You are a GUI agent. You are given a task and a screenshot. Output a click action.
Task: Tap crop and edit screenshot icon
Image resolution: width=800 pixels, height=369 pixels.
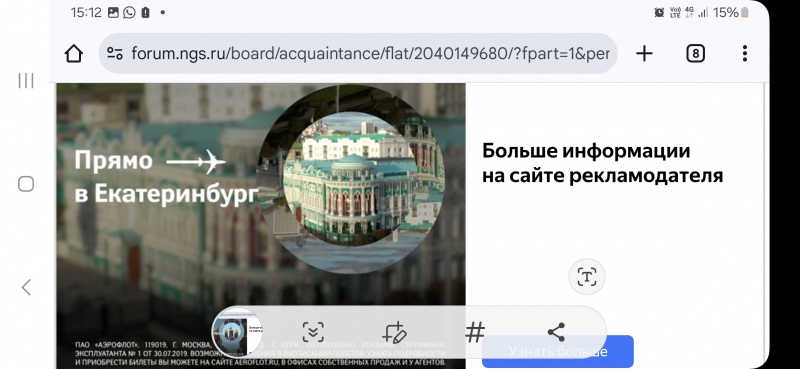pyautogui.click(x=394, y=332)
